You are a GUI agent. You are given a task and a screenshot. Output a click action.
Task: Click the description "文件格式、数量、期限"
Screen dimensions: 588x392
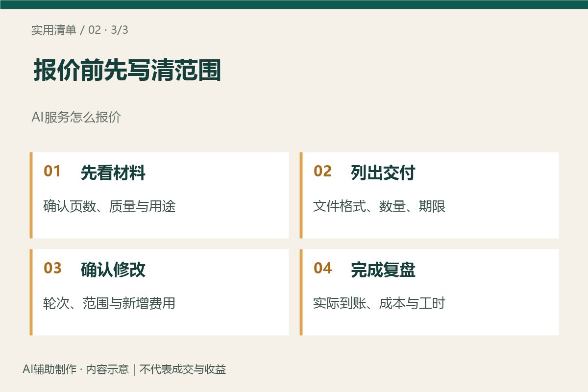click(379, 206)
